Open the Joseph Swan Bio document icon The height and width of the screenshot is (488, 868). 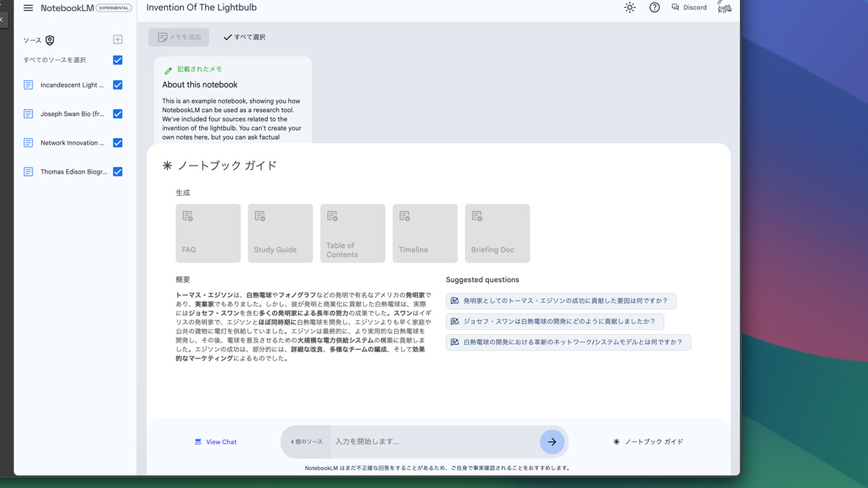[x=28, y=114]
